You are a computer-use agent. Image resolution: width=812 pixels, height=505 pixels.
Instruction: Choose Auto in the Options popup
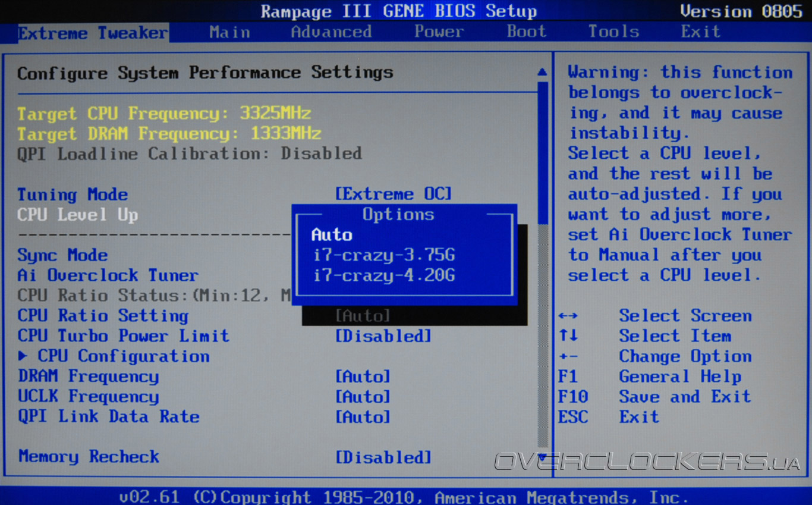click(332, 235)
